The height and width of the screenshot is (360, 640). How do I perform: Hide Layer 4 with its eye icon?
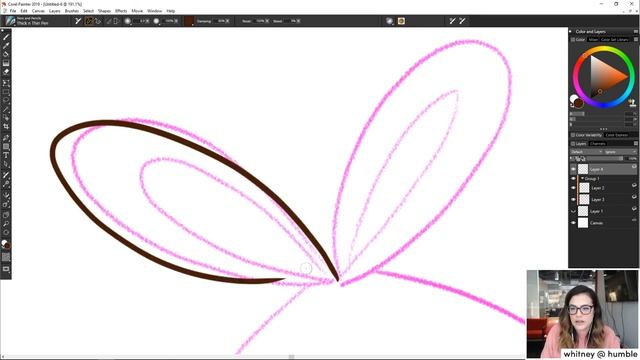(573, 169)
